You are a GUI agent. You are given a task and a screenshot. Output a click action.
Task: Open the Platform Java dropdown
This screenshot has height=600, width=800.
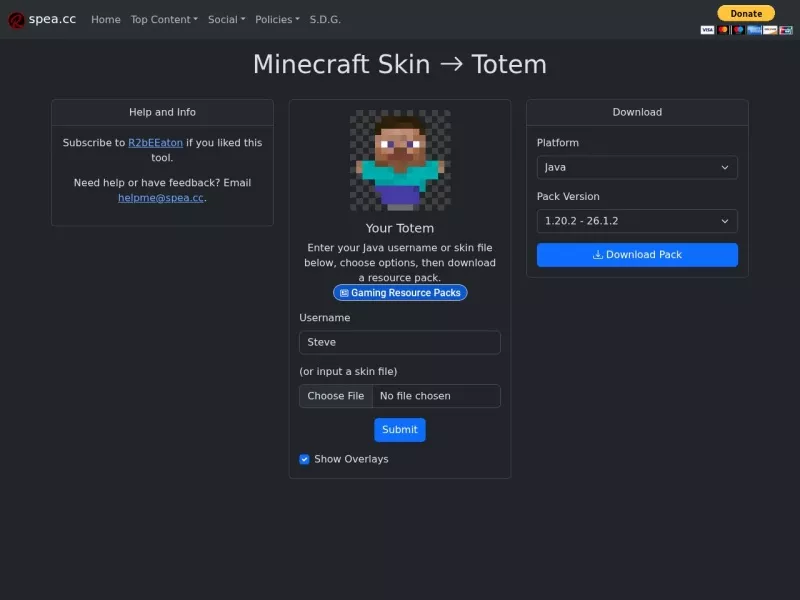tap(637, 167)
